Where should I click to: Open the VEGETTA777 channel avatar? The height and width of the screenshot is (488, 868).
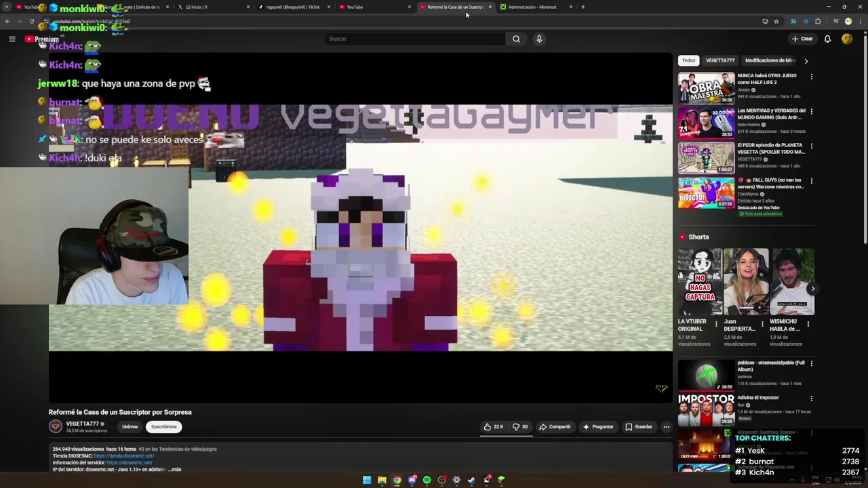(x=56, y=426)
